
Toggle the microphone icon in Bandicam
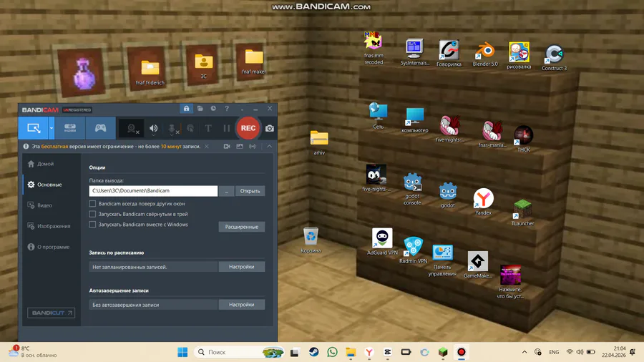point(172,129)
